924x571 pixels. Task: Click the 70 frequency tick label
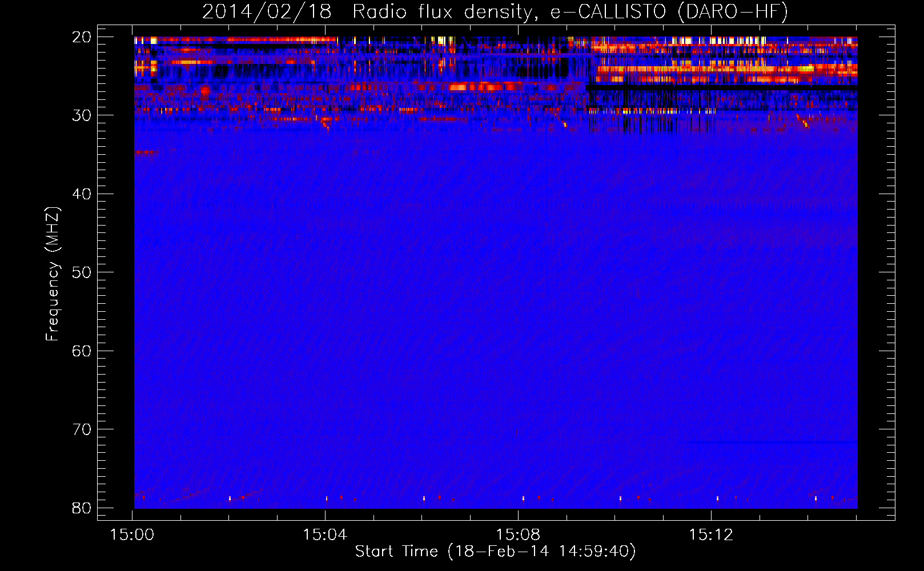pos(82,429)
